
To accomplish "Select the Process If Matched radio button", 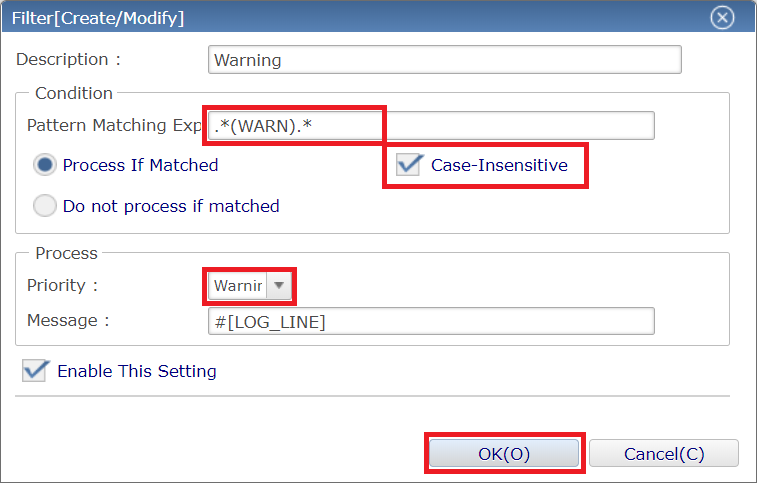I will click(x=45, y=165).
